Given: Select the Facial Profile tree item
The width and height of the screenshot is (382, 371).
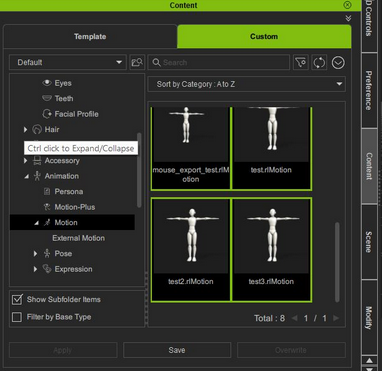Looking at the screenshot, I should [76, 114].
